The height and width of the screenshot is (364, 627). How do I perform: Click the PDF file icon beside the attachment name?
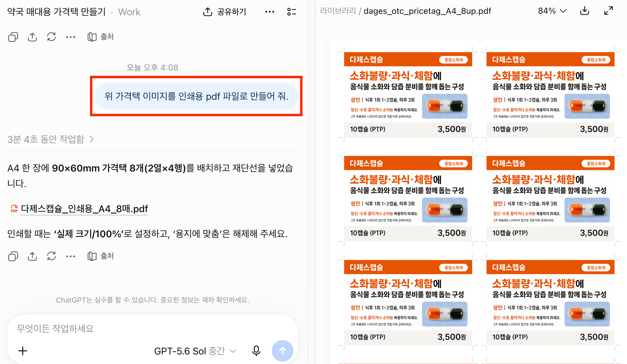pos(14,209)
